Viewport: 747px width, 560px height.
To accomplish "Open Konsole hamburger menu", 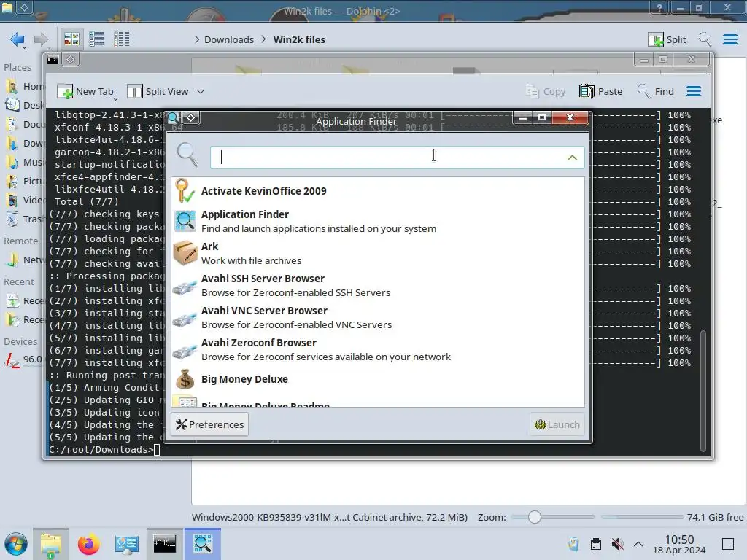I will coord(694,91).
